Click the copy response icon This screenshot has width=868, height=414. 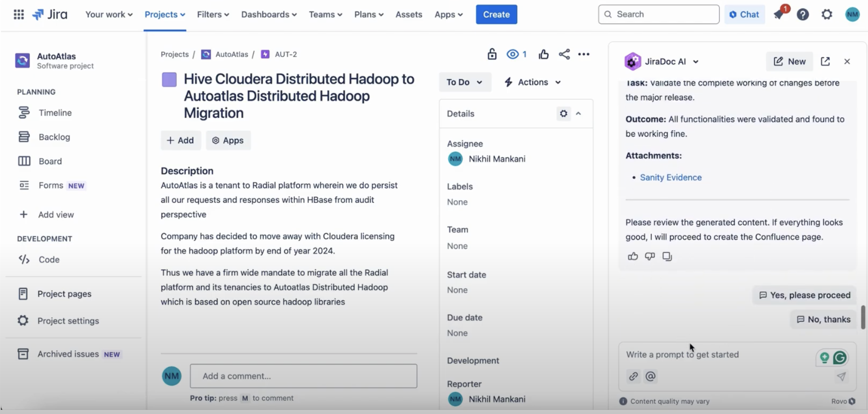tap(667, 256)
